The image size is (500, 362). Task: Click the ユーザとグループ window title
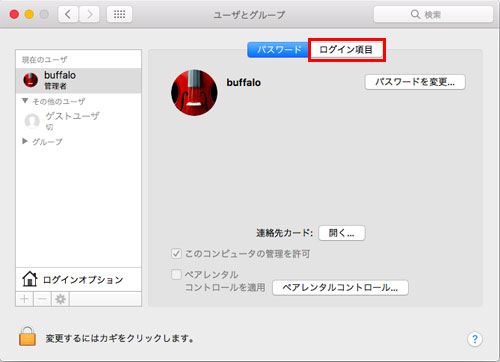(x=249, y=15)
